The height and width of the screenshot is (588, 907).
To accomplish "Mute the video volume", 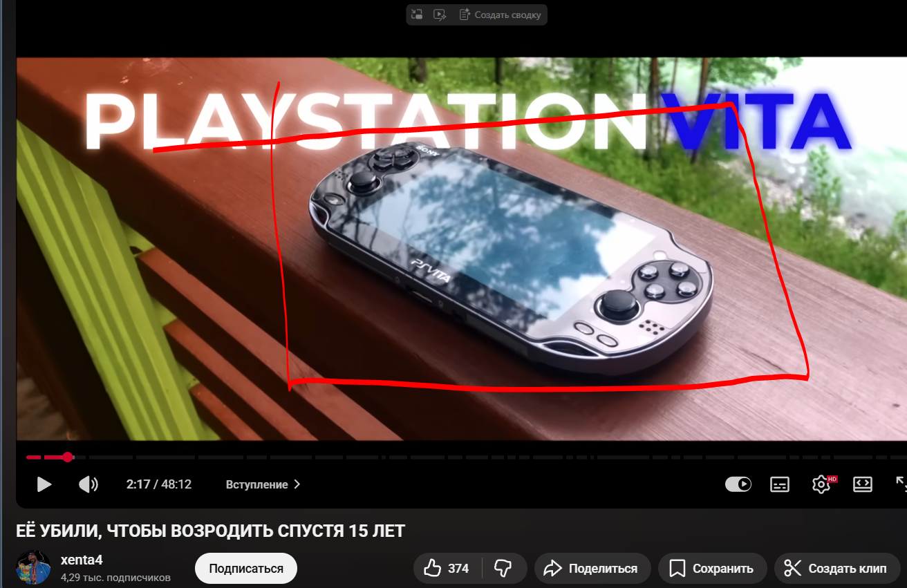I will tap(88, 484).
